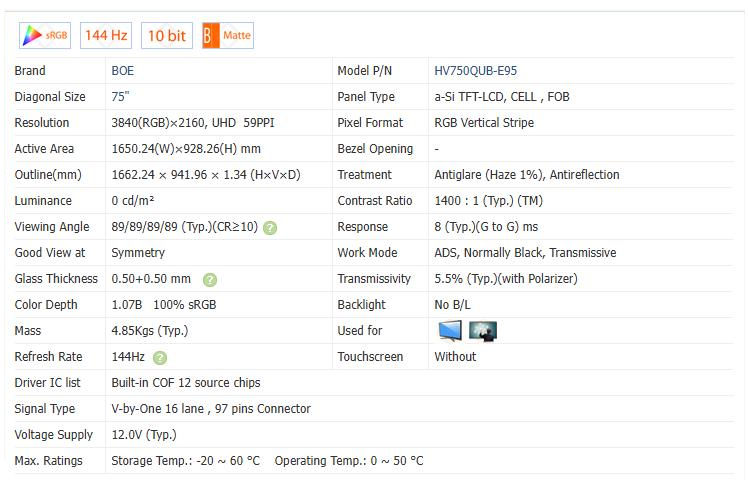750x480 pixels.
Task: Click the interactive whiteboard icon in Used for
Action: point(483,331)
